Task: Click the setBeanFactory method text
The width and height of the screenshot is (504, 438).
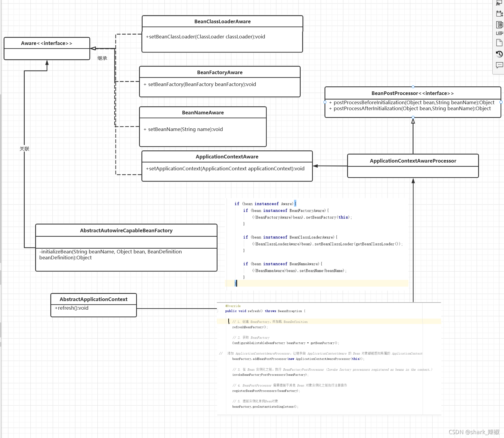Action: pos(200,84)
